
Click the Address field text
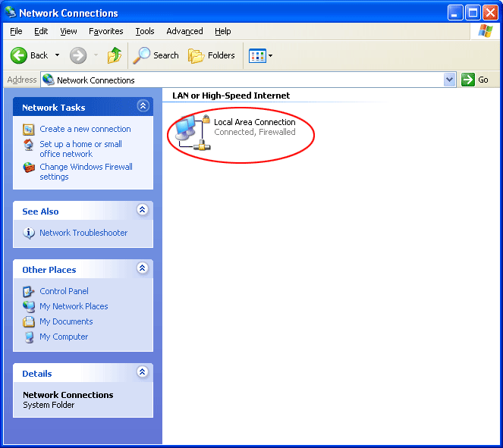click(x=96, y=80)
